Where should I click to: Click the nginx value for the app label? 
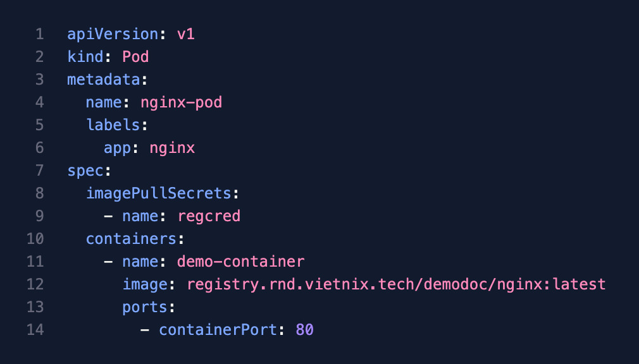172,148
